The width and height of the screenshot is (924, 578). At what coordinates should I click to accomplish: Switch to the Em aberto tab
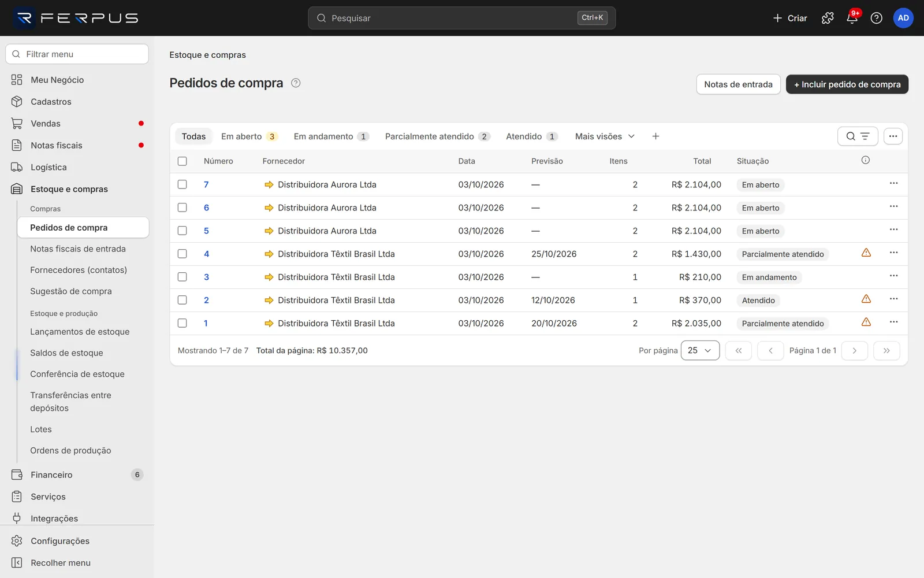tap(249, 136)
